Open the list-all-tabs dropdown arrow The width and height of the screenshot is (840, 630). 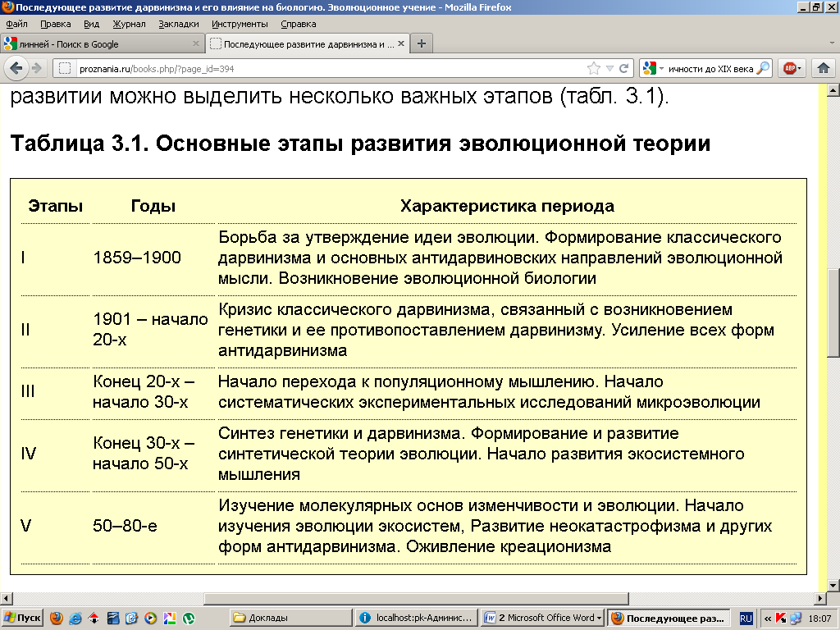tap(832, 43)
